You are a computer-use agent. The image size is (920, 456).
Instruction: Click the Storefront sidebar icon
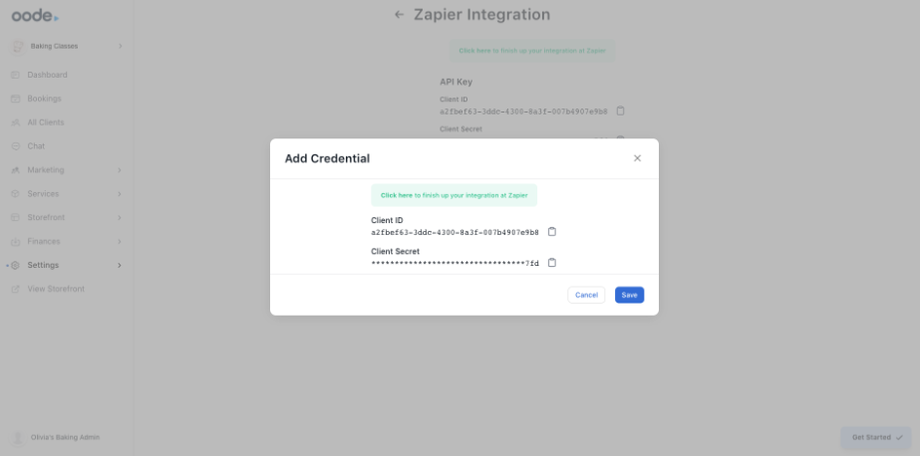click(16, 217)
